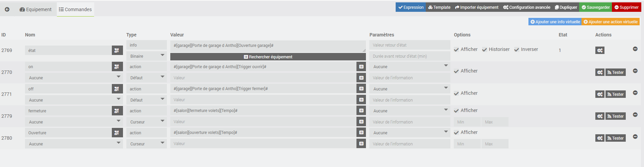644x167 pixels.
Task: Open icon picker for fermeture command
Action: (117, 111)
